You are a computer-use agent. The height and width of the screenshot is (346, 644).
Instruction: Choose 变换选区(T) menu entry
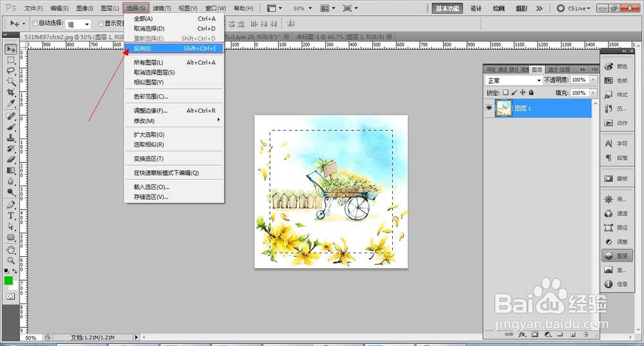[174, 159]
